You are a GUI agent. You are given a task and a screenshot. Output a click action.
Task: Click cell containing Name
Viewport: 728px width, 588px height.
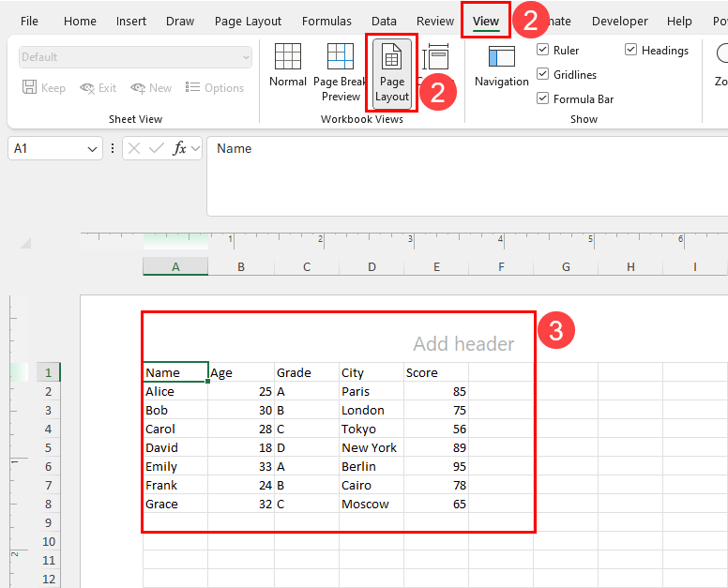tap(175, 372)
